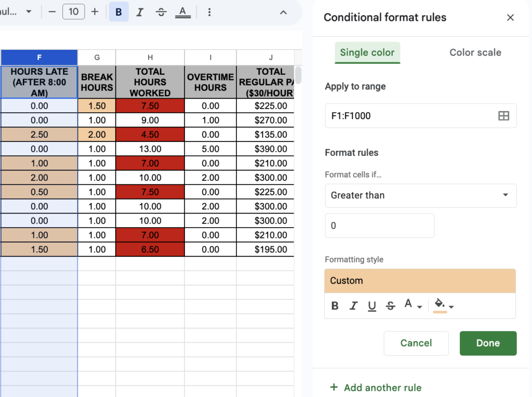Click Add another rule
532x397 pixels.
(x=376, y=388)
